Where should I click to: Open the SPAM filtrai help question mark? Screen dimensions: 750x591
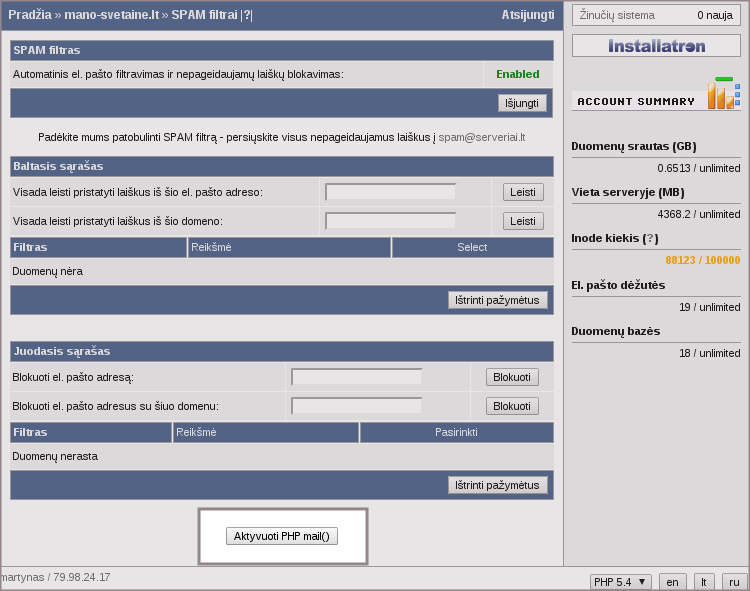247,15
